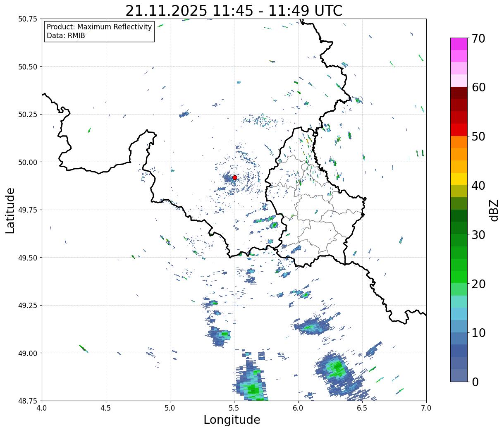Click the 6.0 longitude tick label
The height and width of the screenshot is (430, 504).
(298, 408)
